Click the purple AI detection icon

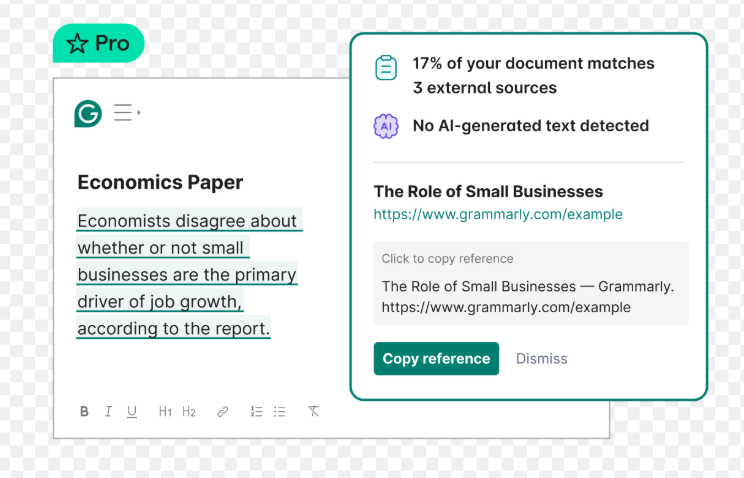pyautogui.click(x=386, y=126)
